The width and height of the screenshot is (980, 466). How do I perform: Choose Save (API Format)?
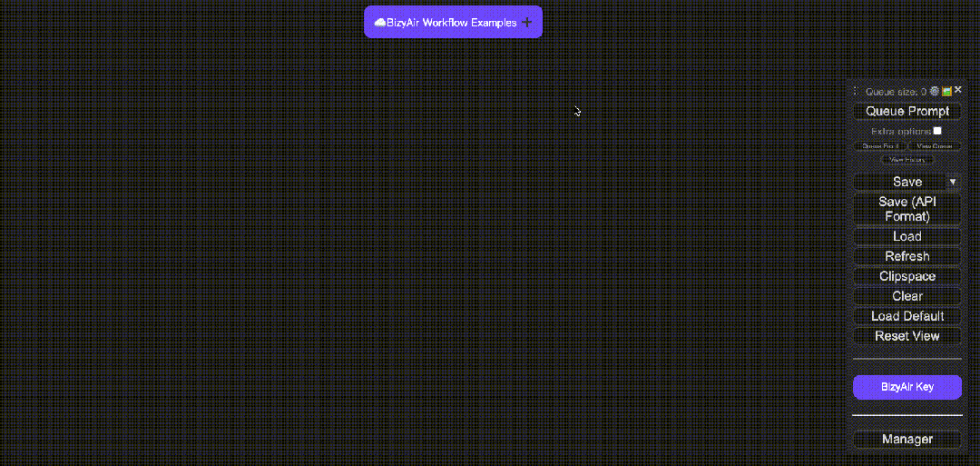coord(906,209)
